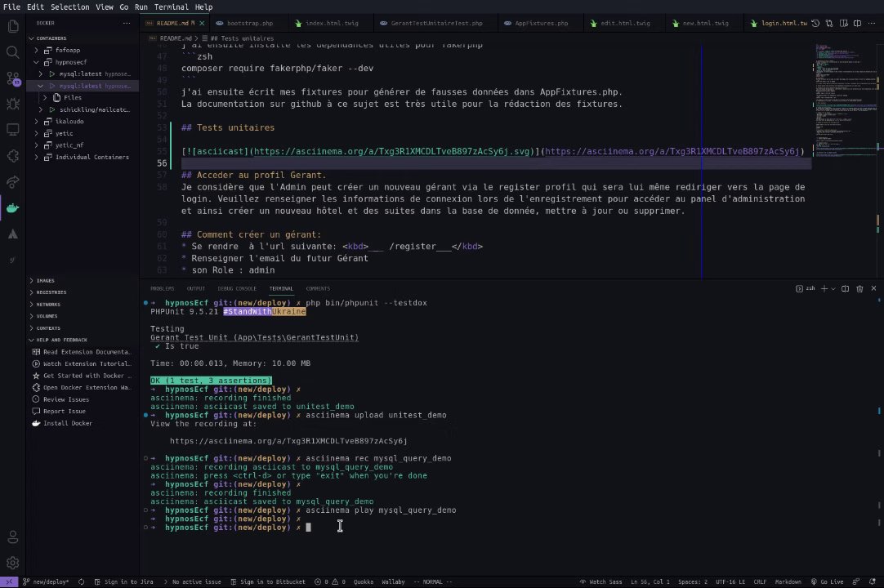Split the terminal panel
Viewport: 884px width, 588px height.
tap(845, 288)
